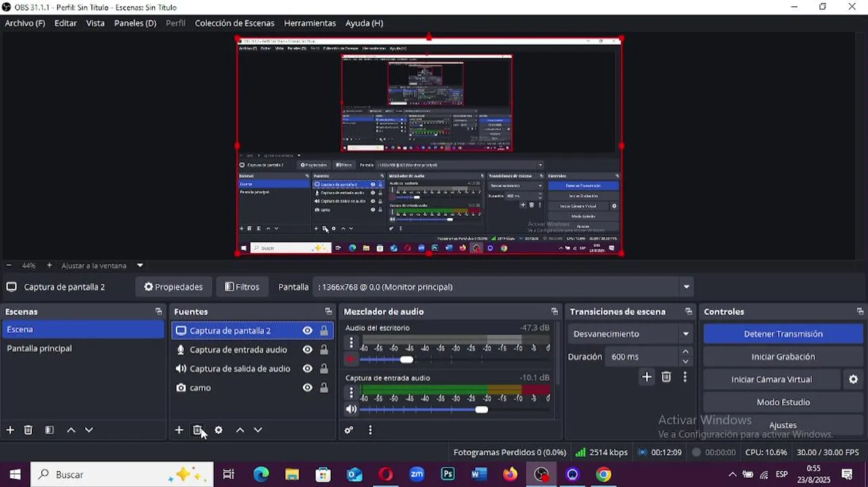Image resolution: width=868 pixels, height=487 pixels.
Task: Open Herramientas menu
Action: (x=310, y=23)
